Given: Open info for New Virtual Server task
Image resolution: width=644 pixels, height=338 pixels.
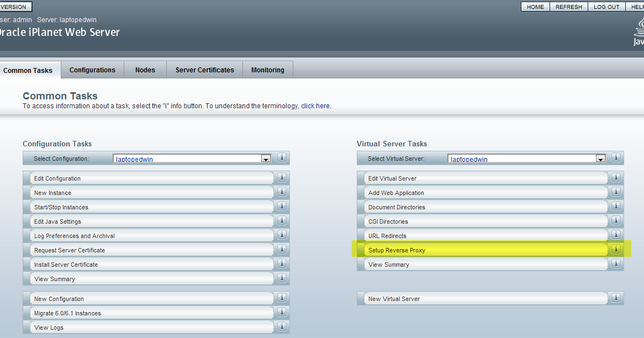Looking at the screenshot, I should pyautogui.click(x=616, y=297).
